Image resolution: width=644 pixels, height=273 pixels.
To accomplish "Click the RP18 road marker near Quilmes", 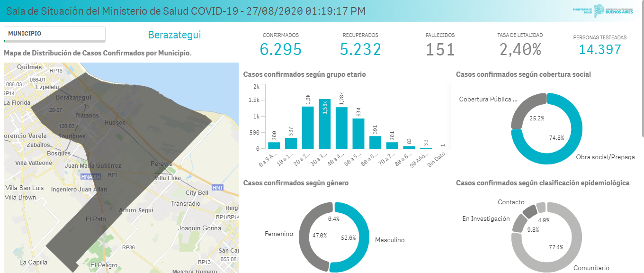I will coord(56,71).
